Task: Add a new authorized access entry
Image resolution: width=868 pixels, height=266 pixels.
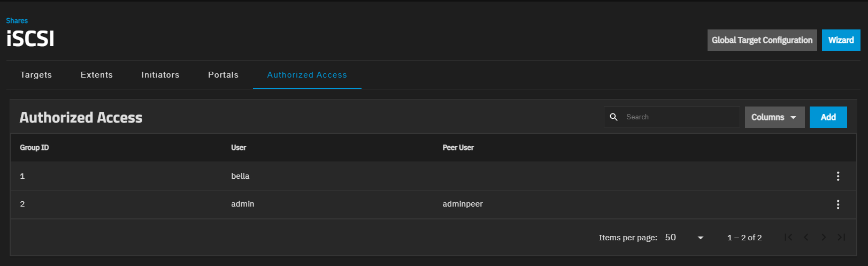Action: pos(828,117)
